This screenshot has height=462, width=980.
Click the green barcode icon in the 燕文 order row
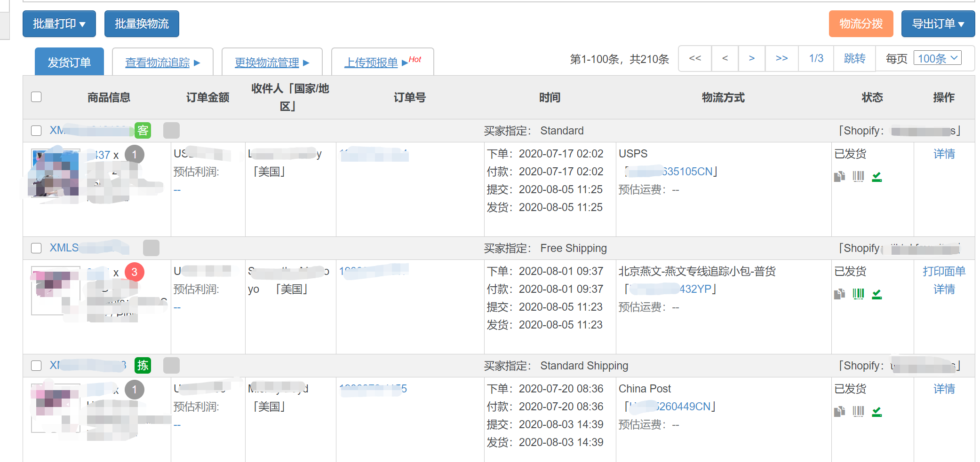[x=858, y=294]
